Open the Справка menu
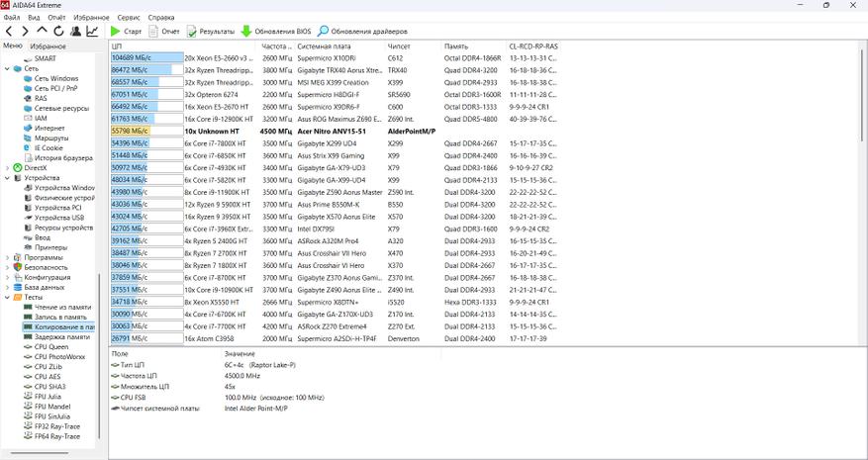The height and width of the screenshot is (460, 868). [161, 18]
